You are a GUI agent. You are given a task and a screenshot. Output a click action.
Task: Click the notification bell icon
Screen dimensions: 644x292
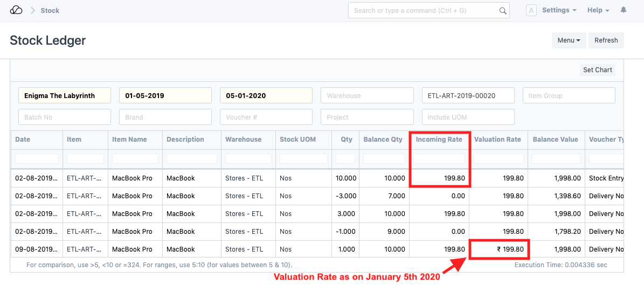(x=624, y=10)
